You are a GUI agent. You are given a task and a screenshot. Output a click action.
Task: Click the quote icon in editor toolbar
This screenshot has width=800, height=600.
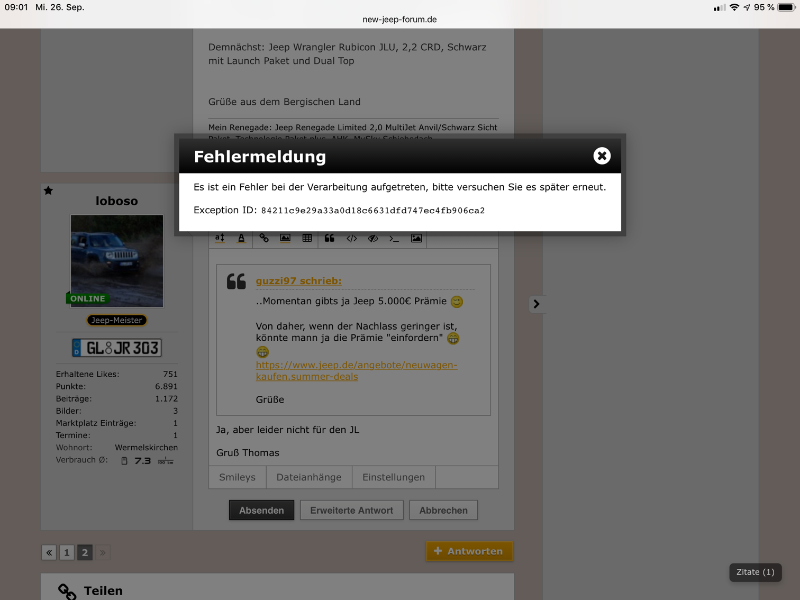pyautogui.click(x=329, y=239)
